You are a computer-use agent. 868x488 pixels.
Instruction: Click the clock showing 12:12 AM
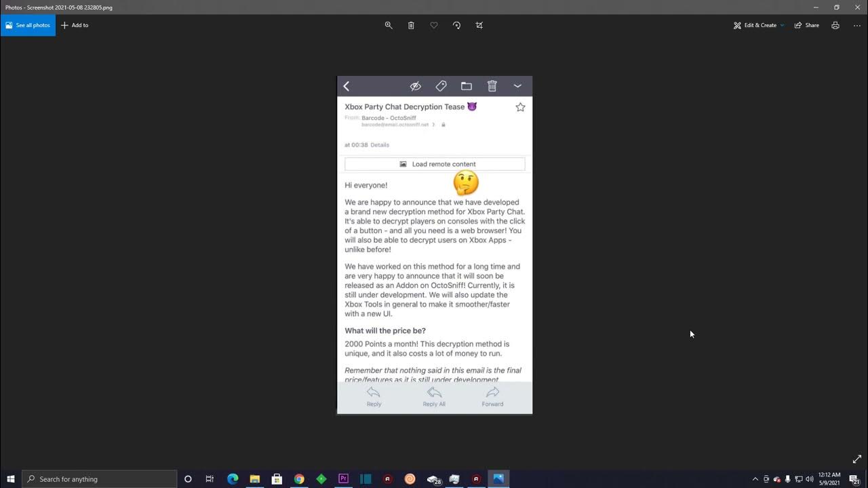[x=829, y=479]
